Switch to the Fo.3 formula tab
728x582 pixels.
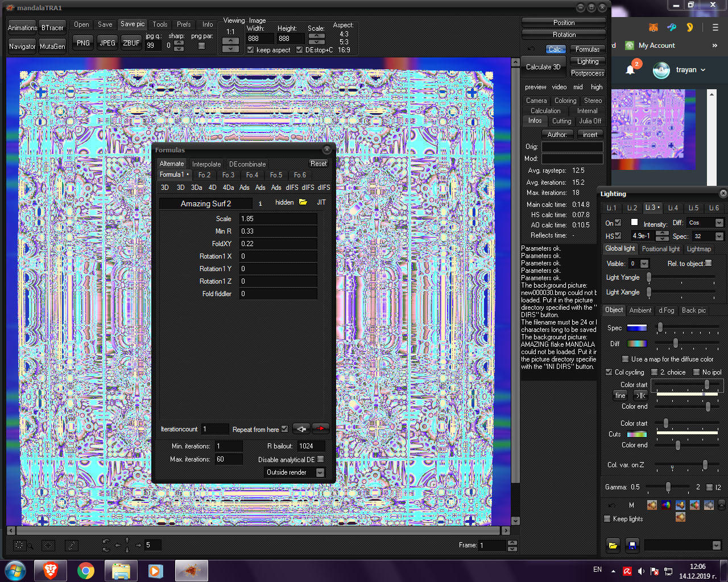pos(228,175)
